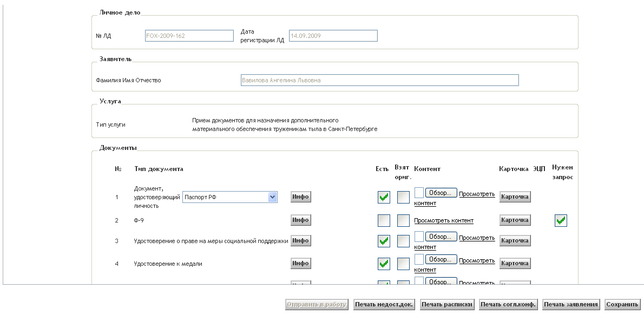Click 'Удостоверение к медали' document name
The height and width of the screenshot is (321, 644).
click(x=168, y=264)
